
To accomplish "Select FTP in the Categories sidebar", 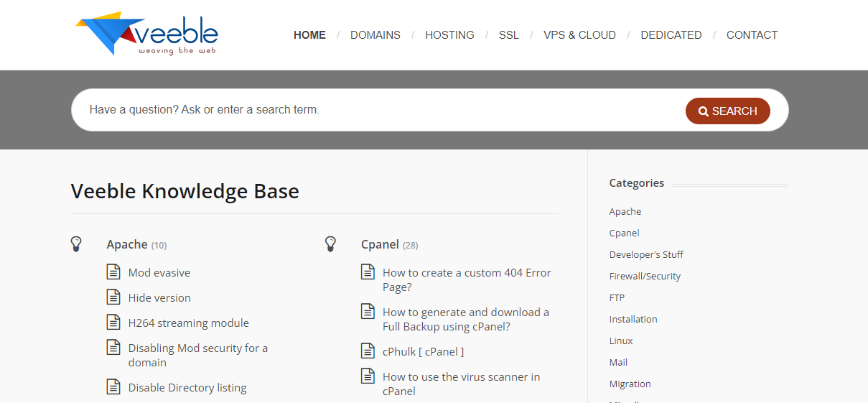I will pos(617,298).
